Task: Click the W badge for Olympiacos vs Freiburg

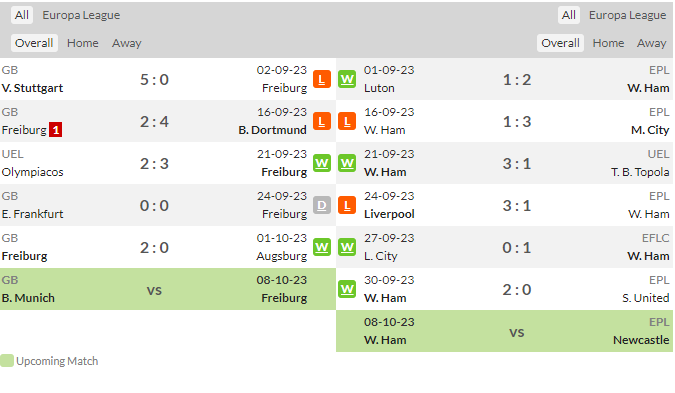Action: (322, 163)
